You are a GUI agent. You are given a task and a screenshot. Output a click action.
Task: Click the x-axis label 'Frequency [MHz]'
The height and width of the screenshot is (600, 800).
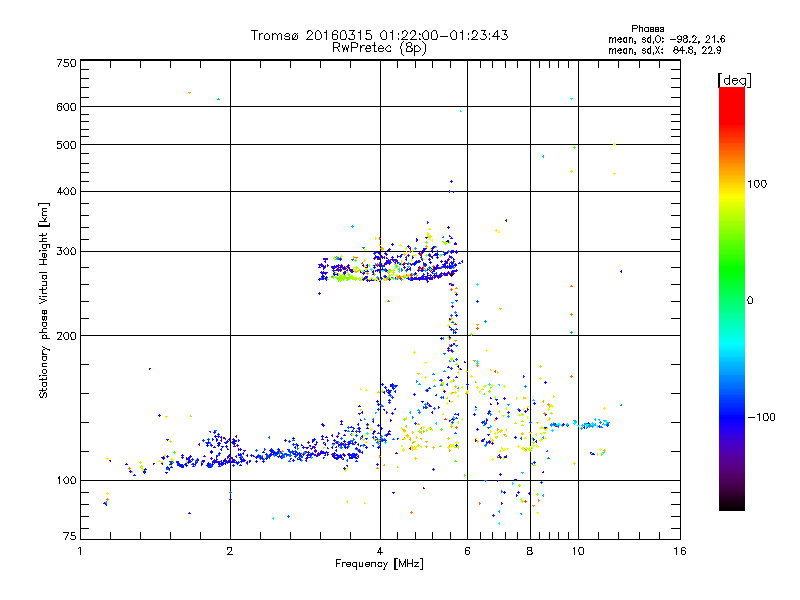click(x=379, y=564)
